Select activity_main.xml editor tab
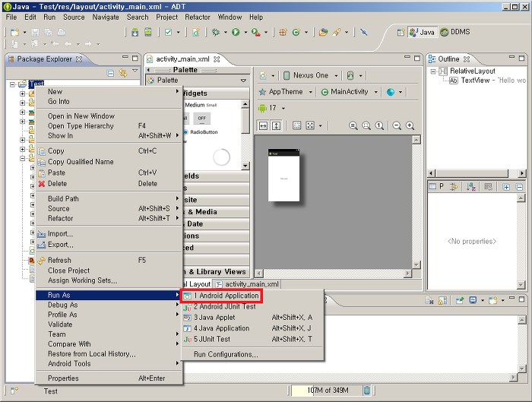Screen dimensions: 532x402 point(182,59)
